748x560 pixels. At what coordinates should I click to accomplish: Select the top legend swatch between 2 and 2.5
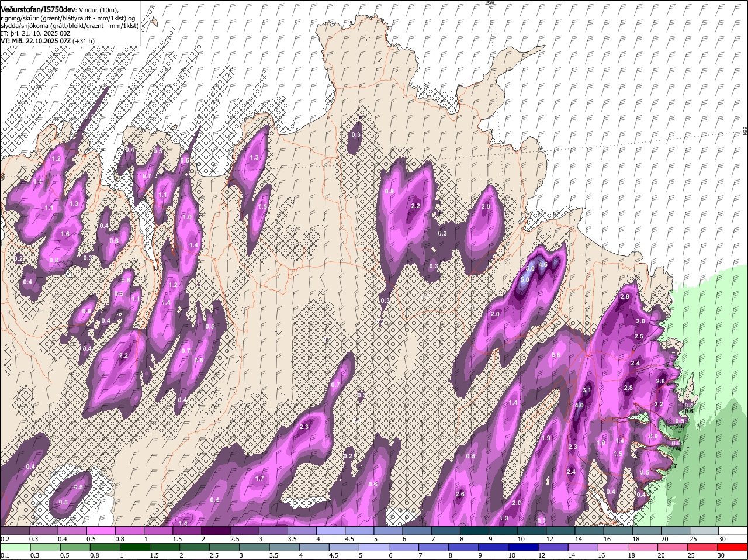(x=216, y=531)
